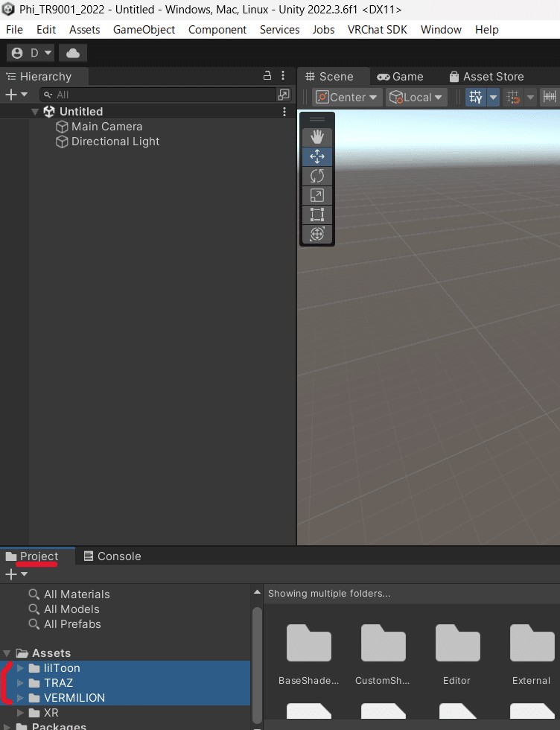The width and height of the screenshot is (560, 730).
Task: Collapse the Untitled scene
Action: click(35, 112)
